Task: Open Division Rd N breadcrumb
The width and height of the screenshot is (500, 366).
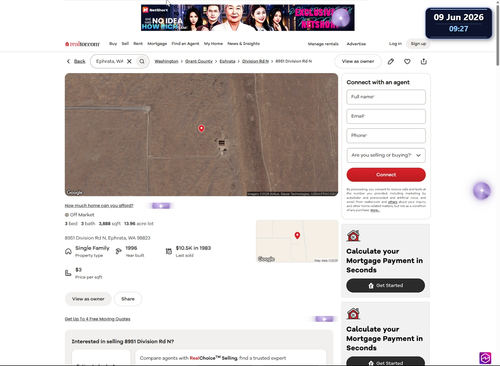Action: click(255, 61)
